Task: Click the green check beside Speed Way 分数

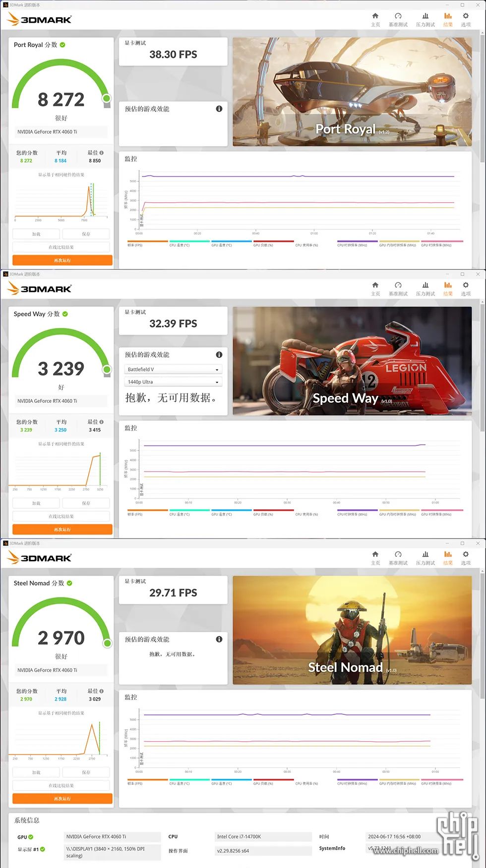Action: tap(65, 314)
